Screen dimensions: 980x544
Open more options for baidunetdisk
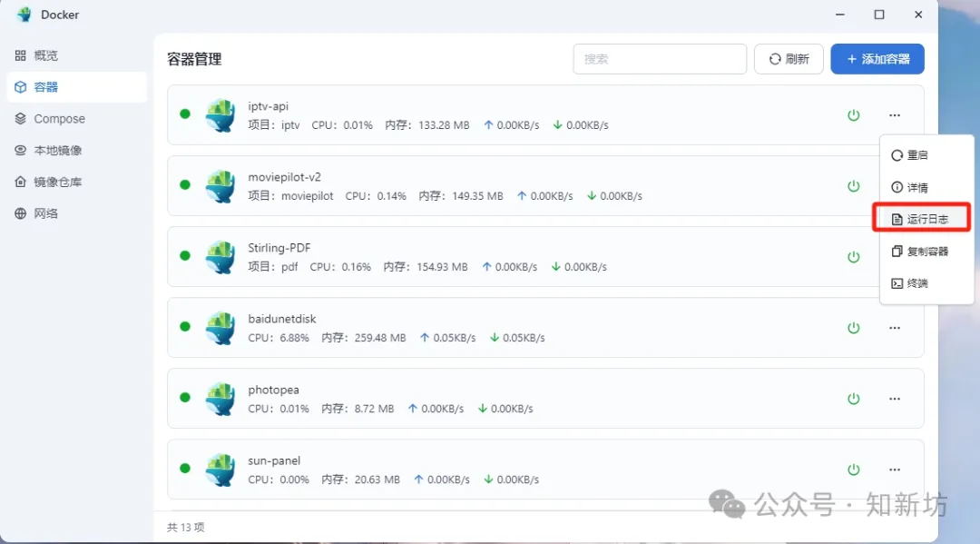895,328
